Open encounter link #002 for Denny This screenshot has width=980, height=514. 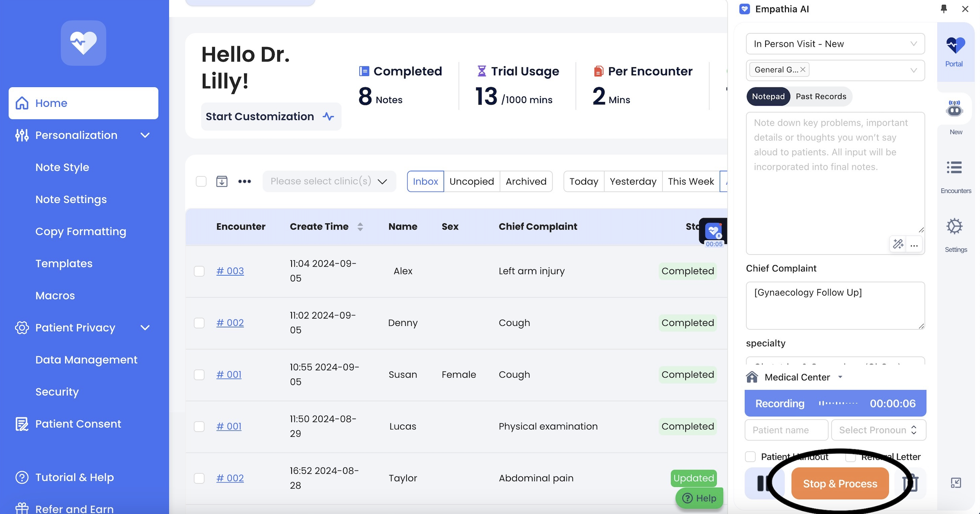click(x=230, y=323)
